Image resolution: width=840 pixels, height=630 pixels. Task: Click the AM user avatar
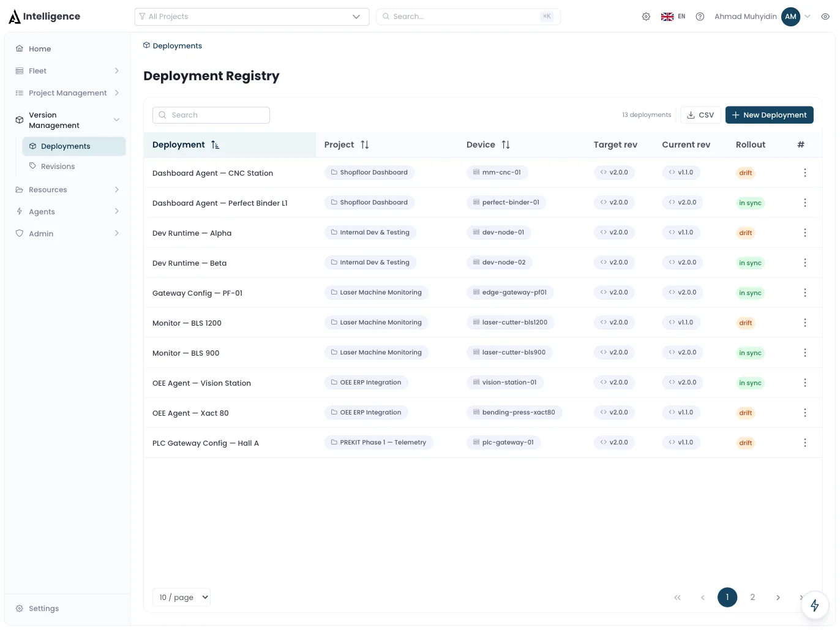pyautogui.click(x=791, y=17)
